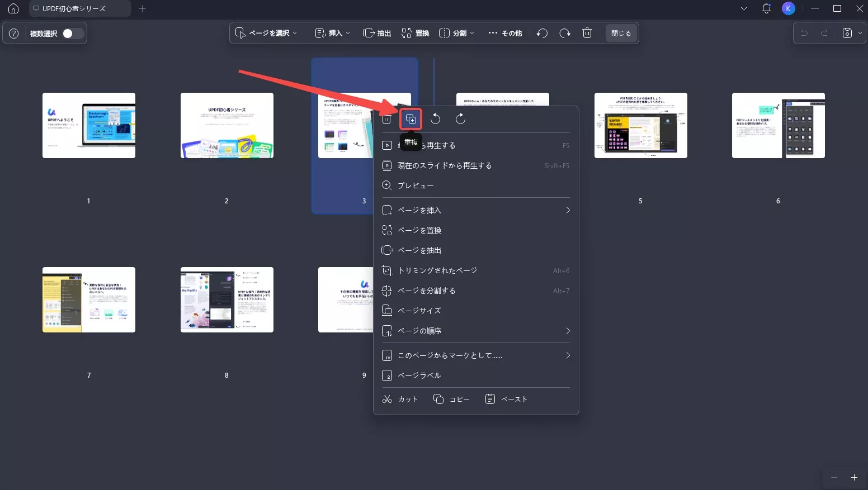Select プレビュー menu item
This screenshot has height=490, width=868.
coord(476,185)
